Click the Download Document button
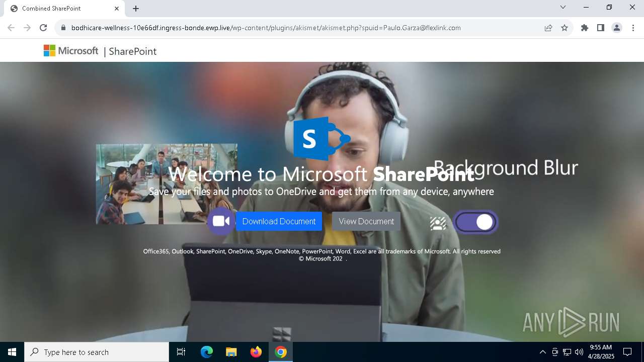This screenshot has height=362, width=644. tap(279, 221)
